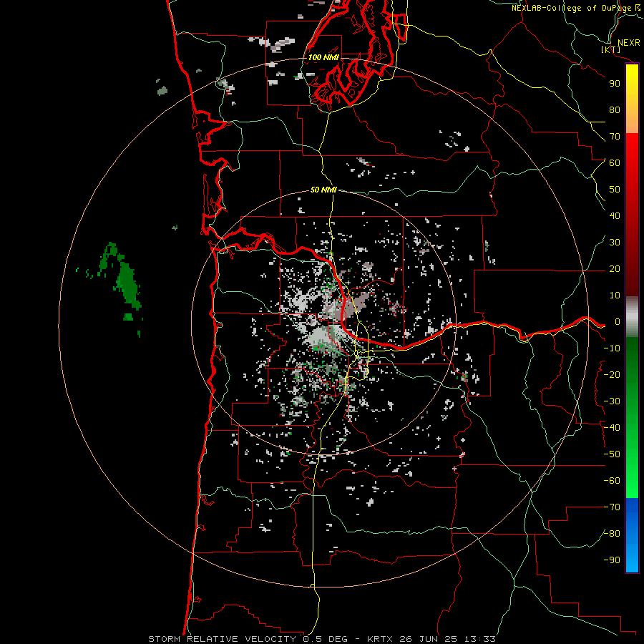Click the -50 value on velocity scale
Screen dimensions: 644x644
[612, 454]
